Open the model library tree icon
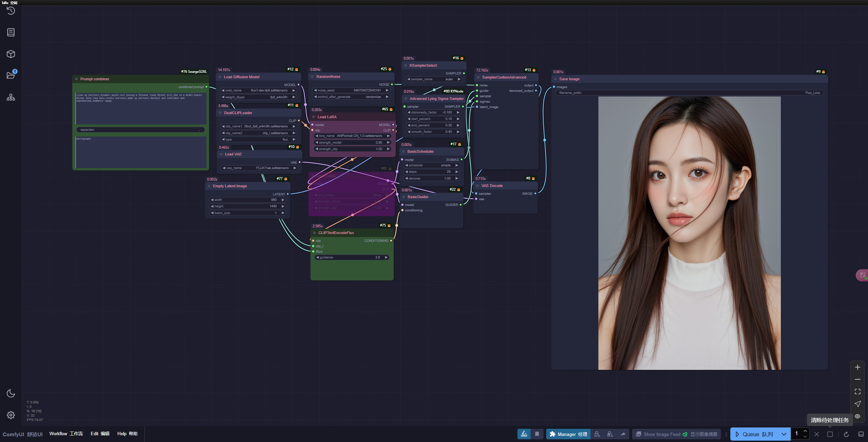868x442 pixels. tap(11, 98)
